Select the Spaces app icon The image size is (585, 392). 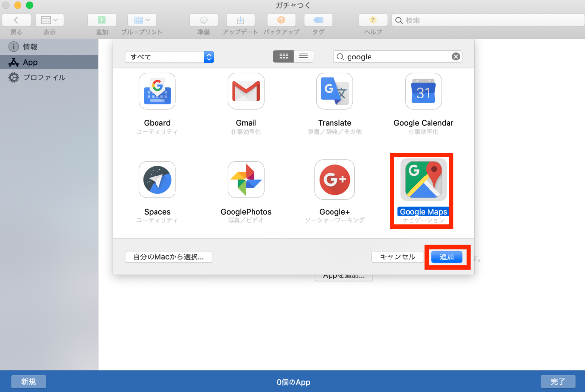pyautogui.click(x=157, y=180)
